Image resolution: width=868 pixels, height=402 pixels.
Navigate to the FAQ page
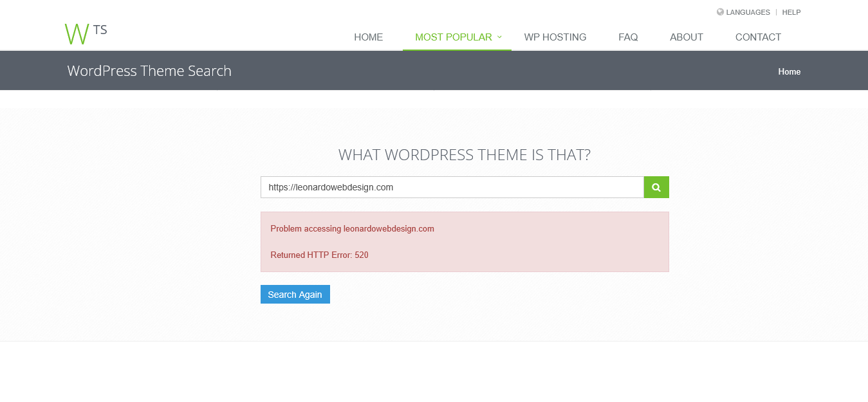pyautogui.click(x=627, y=37)
